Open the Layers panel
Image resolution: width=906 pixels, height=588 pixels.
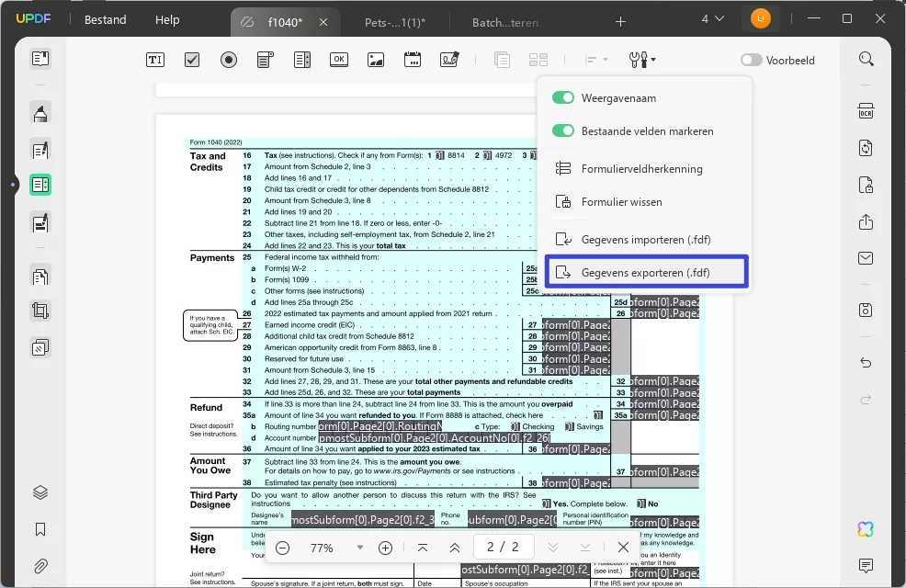coord(40,492)
